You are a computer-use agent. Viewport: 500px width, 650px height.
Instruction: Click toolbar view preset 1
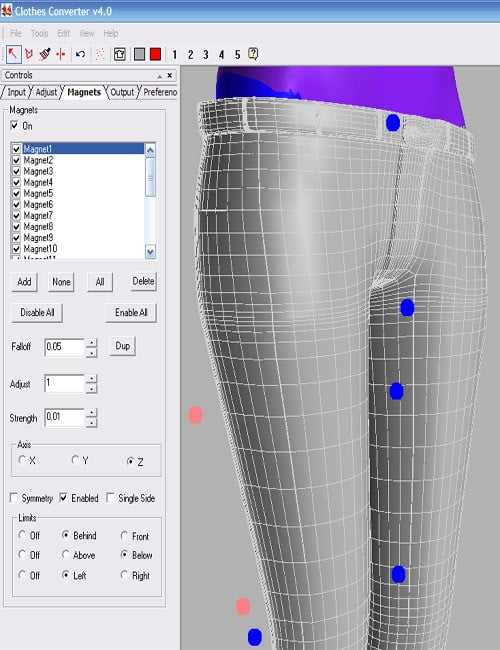(x=175, y=55)
